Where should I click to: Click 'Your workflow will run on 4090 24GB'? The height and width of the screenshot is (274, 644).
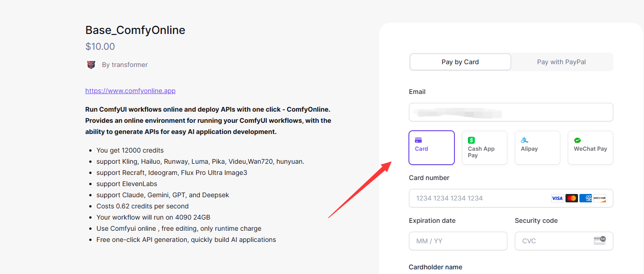pos(153,217)
